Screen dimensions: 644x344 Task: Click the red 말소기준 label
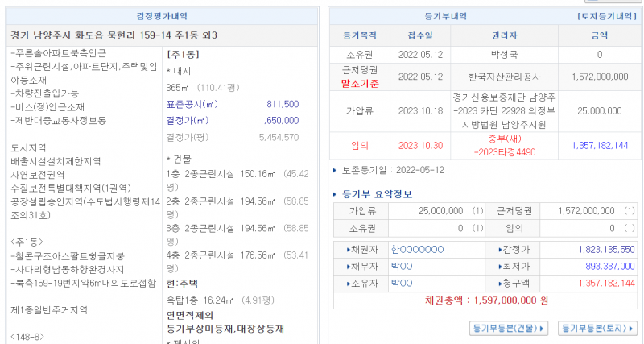360,83
